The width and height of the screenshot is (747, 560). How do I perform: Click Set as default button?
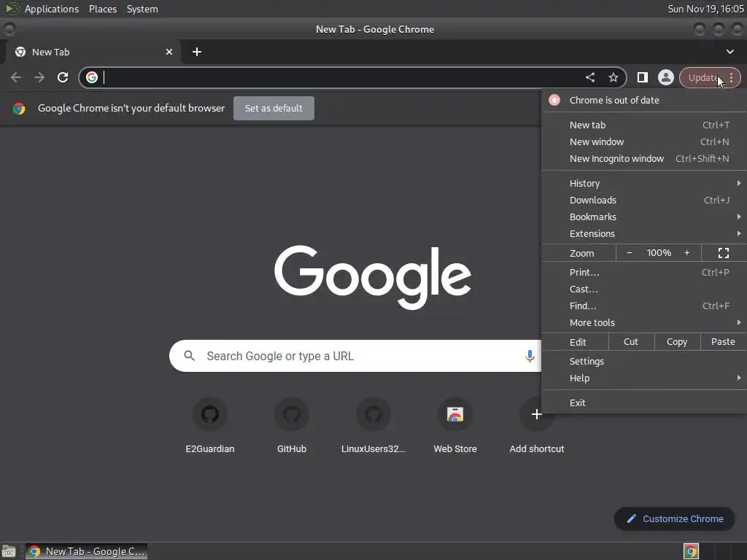(274, 108)
